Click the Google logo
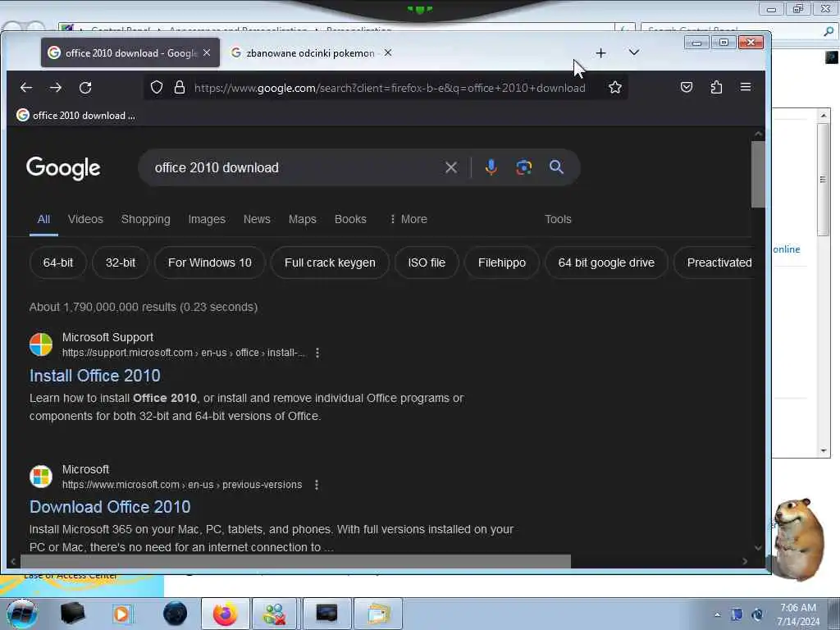 (x=63, y=168)
